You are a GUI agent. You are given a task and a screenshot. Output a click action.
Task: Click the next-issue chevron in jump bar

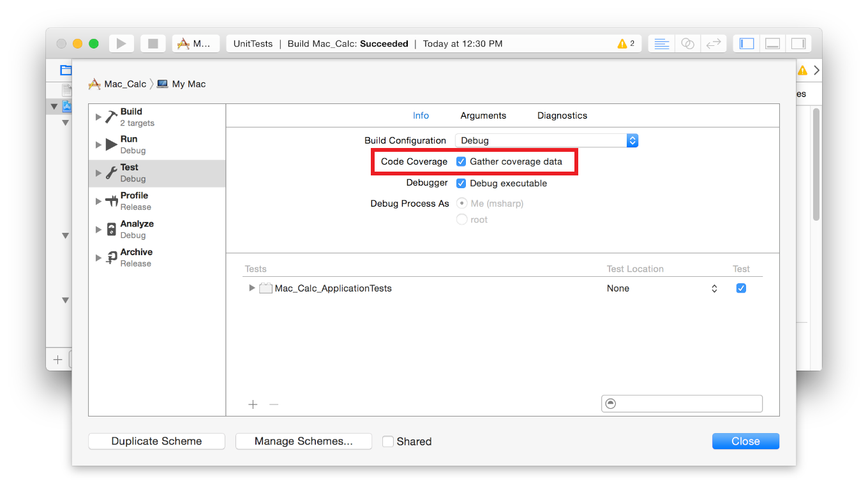tap(816, 70)
